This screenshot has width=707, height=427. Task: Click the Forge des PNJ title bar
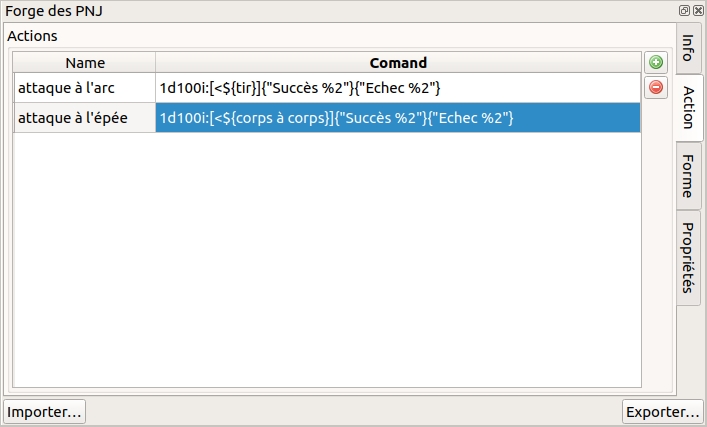pos(300,11)
